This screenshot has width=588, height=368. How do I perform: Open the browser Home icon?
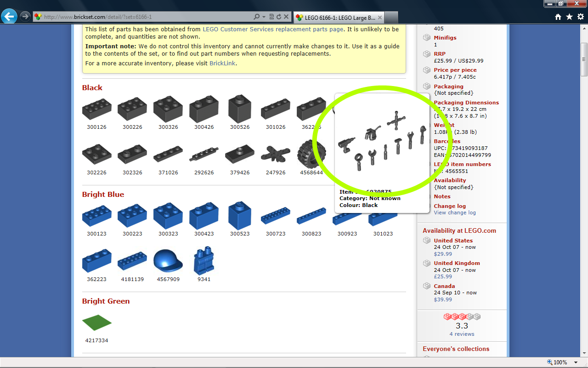pyautogui.click(x=558, y=17)
